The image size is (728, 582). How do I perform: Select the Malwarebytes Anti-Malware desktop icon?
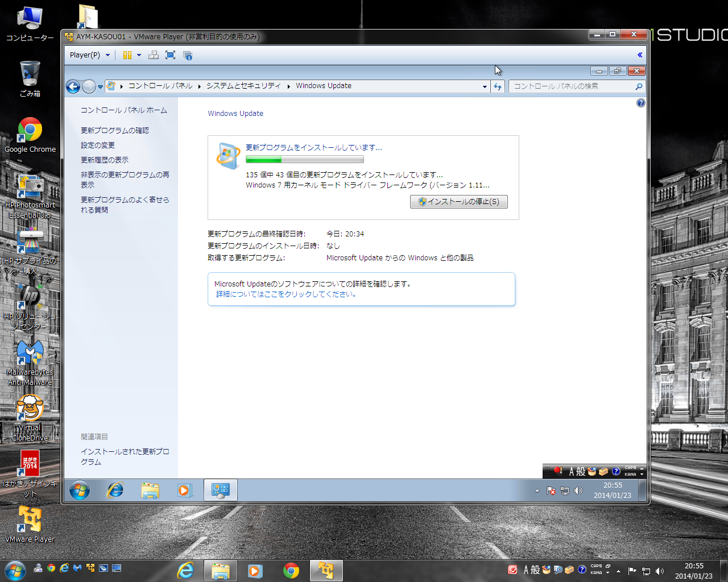click(x=30, y=363)
